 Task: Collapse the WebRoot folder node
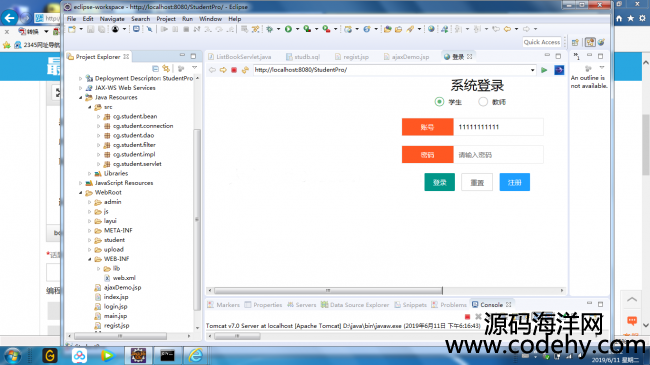pyautogui.click(x=80, y=192)
